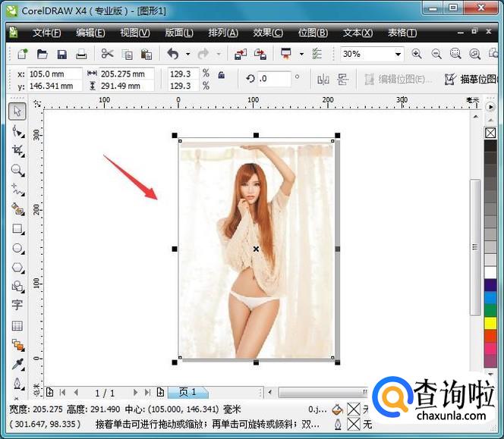The height and width of the screenshot is (439, 504).
Task: Click the Cut scissors icon
Action: pyautogui.click(x=107, y=54)
